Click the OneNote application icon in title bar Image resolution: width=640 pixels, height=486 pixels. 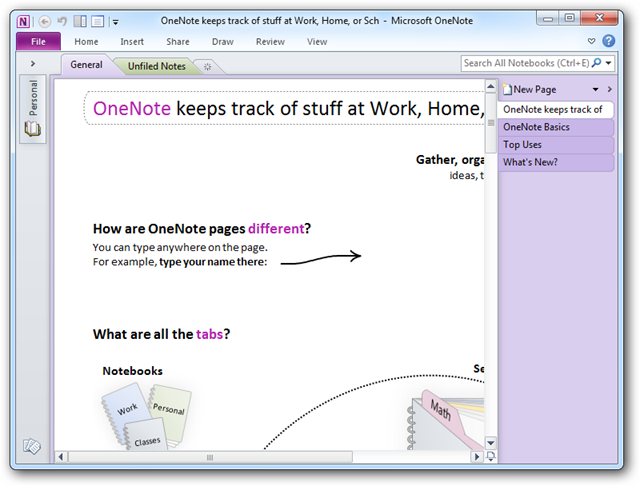pos(23,21)
